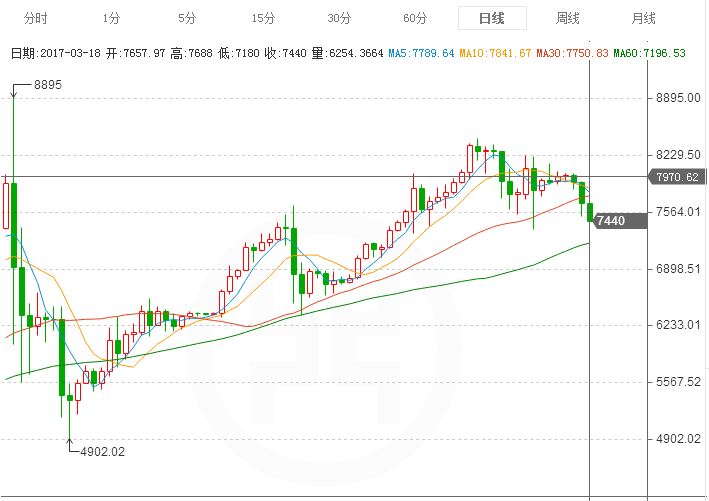The height and width of the screenshot is (501, 709).
Task: Click the 7440 current price tag
Action: pyautogui.click(x=619, y=221)
